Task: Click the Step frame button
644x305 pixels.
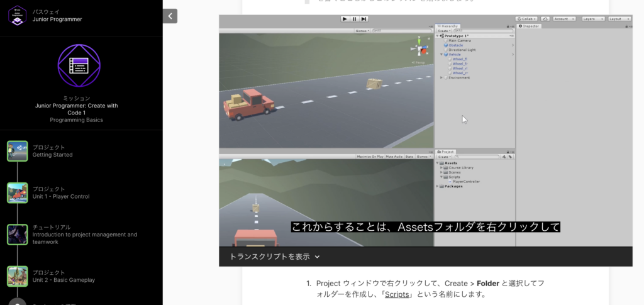Action: pyautogui.click(x=364, y=19)
